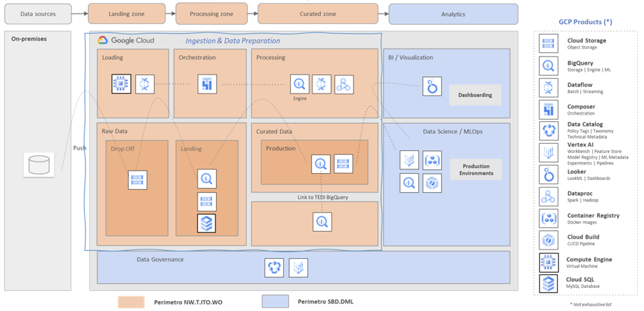Viewport: 644px width, 311px height.
Task: Click the Dataproc icon in Processing box
Action: pyautogui.click(x=344, y=84)
